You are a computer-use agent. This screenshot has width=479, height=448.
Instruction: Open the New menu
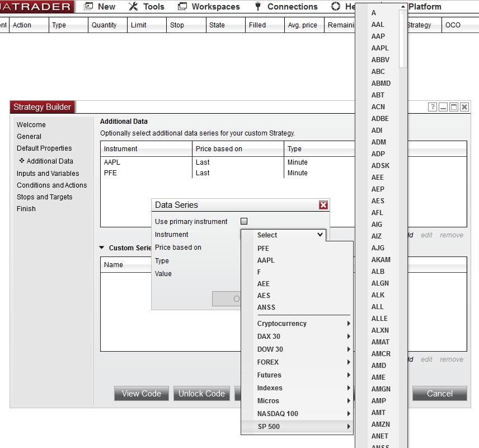(x=100, y=6)
